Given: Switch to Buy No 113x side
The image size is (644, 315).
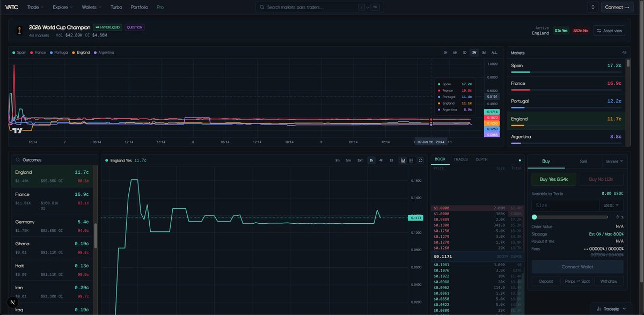Looking at the screenshot, I should pos(601,179).
